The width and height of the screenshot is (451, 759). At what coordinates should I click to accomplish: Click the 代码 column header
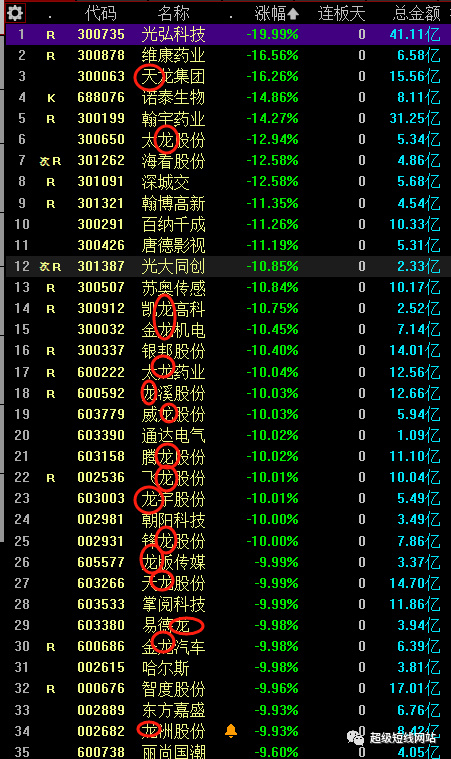pos(101,14)
